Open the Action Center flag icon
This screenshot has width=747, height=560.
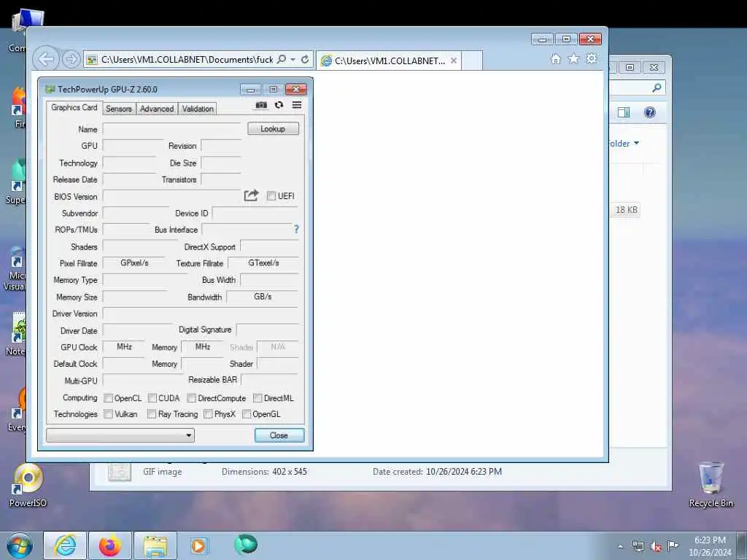(673, 545)
